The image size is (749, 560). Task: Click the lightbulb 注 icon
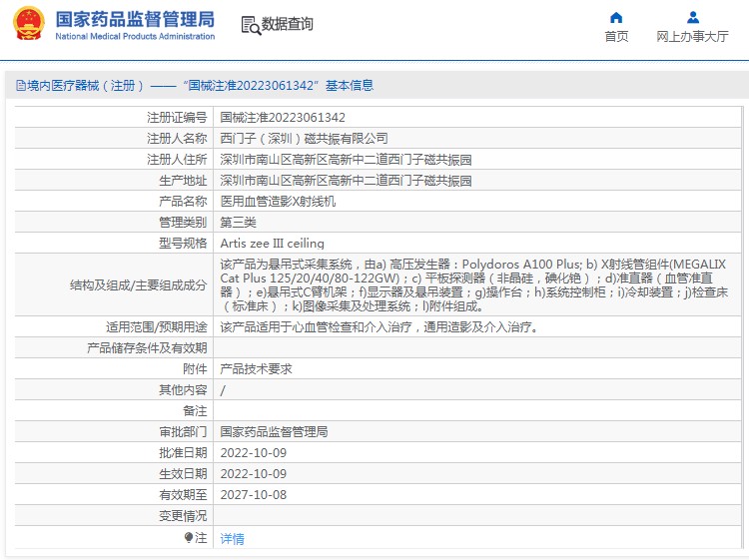189,538
